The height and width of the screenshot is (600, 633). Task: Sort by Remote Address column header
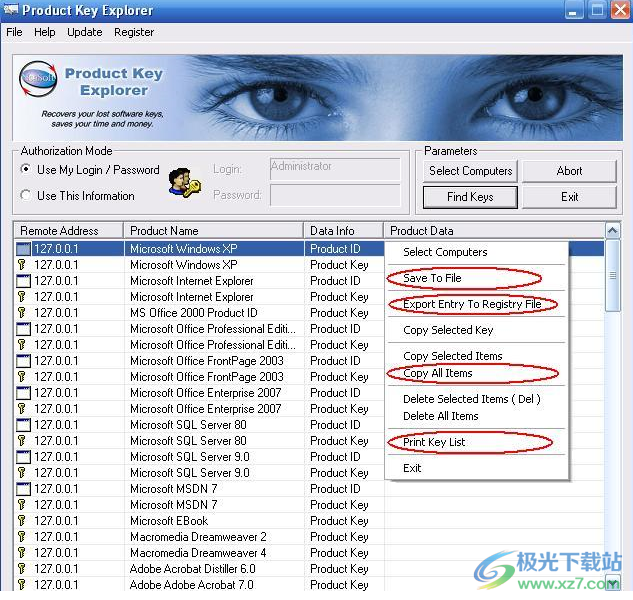click(x=69, y=231)
